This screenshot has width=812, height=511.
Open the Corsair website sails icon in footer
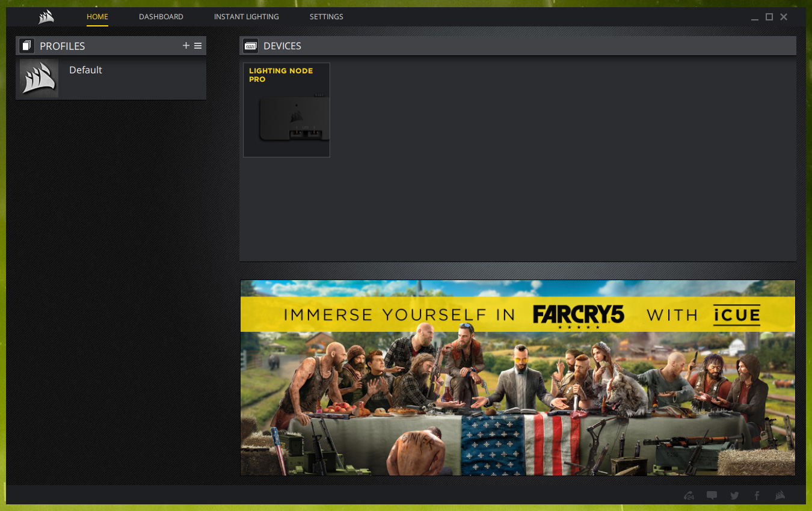(780, 496)
